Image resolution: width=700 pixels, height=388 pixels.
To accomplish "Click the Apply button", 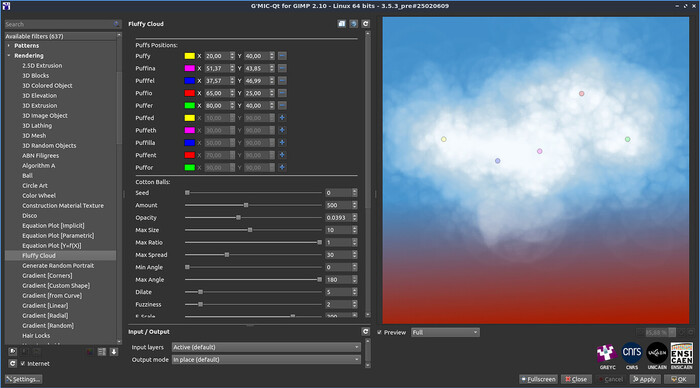I will [645, 379].
